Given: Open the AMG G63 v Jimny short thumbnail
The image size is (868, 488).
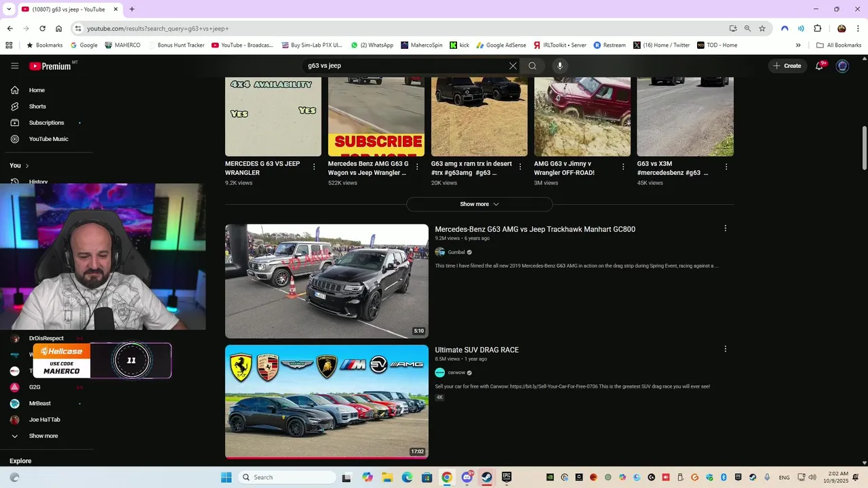Looking at the screenshot, I should point(583,117).
